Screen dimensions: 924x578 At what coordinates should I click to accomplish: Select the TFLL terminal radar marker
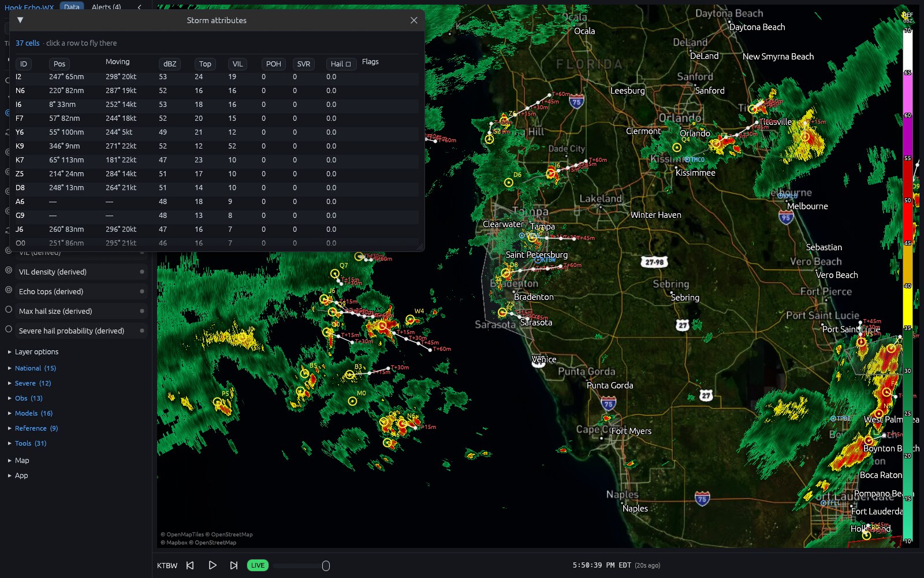[823, 503]
